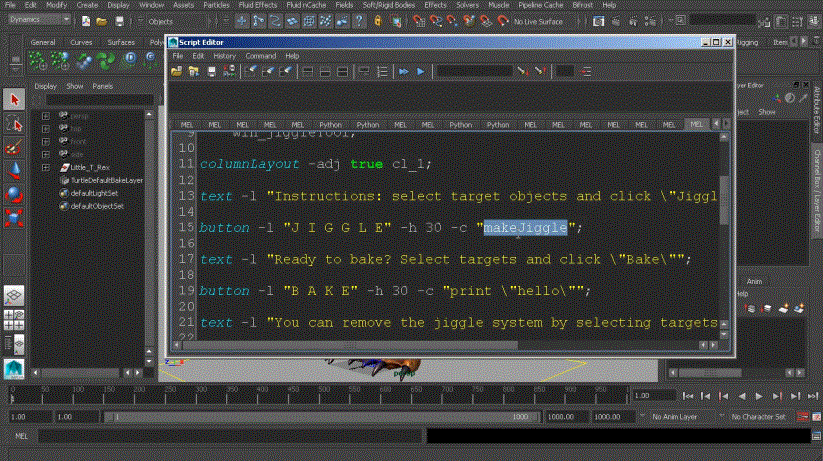
Task: Click the play forwards button
Action: (x=759, y=396)
